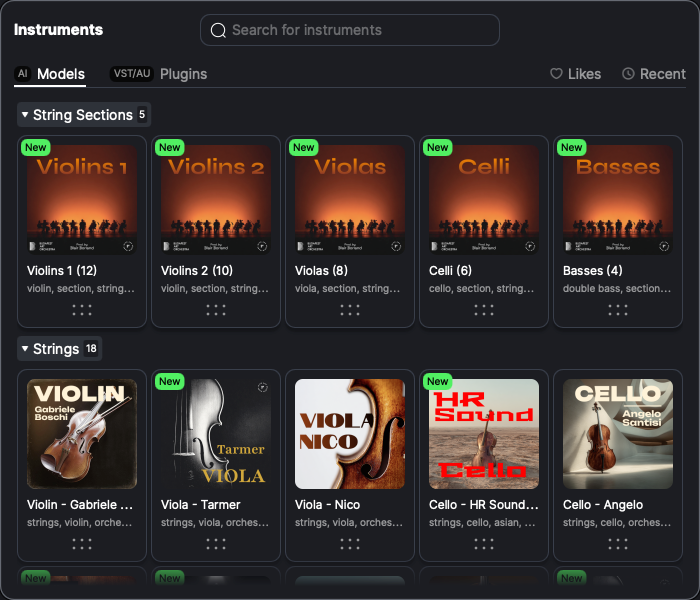The height and width of the screenshot is (600, 700).
Task: Click the New badge on Cello - HR Sound
Action: point(438,381)
